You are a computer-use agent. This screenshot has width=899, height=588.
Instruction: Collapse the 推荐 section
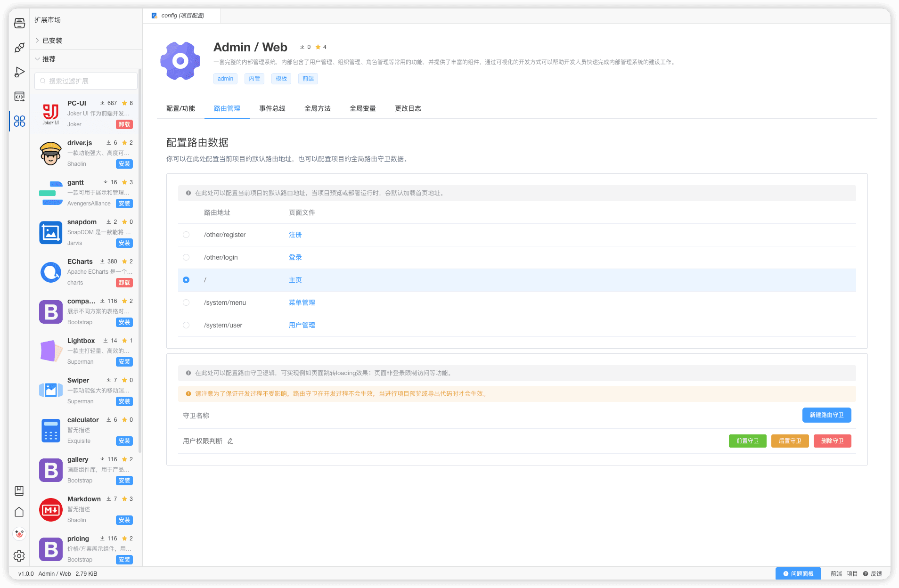(86, 59)
